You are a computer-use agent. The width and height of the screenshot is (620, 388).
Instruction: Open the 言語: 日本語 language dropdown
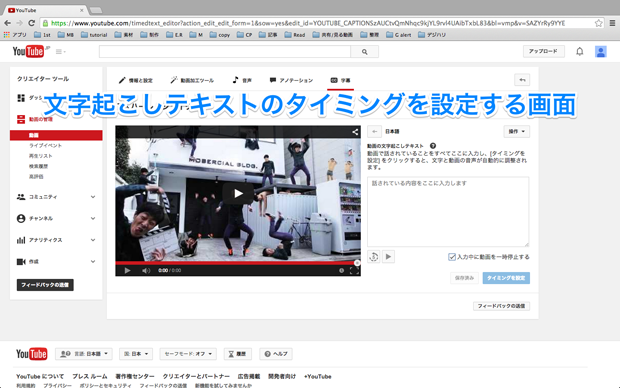point(84,354)
